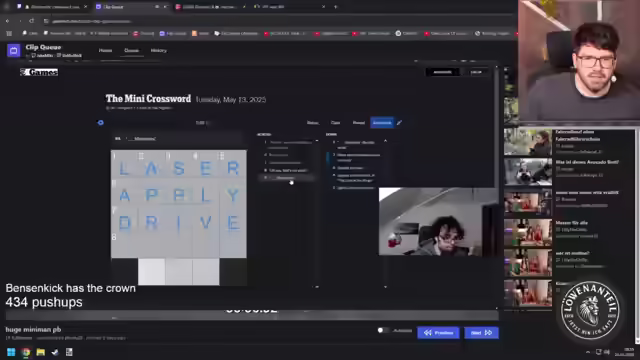
Task: Click the Clip Queue logo icon
Action: [x=13, y=51]
